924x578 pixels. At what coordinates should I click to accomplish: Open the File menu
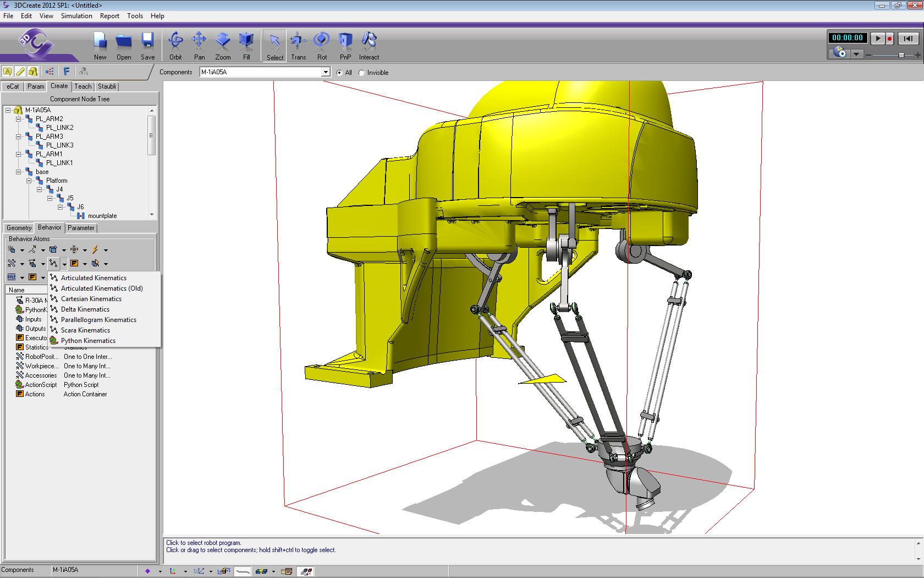click(8, 16)
